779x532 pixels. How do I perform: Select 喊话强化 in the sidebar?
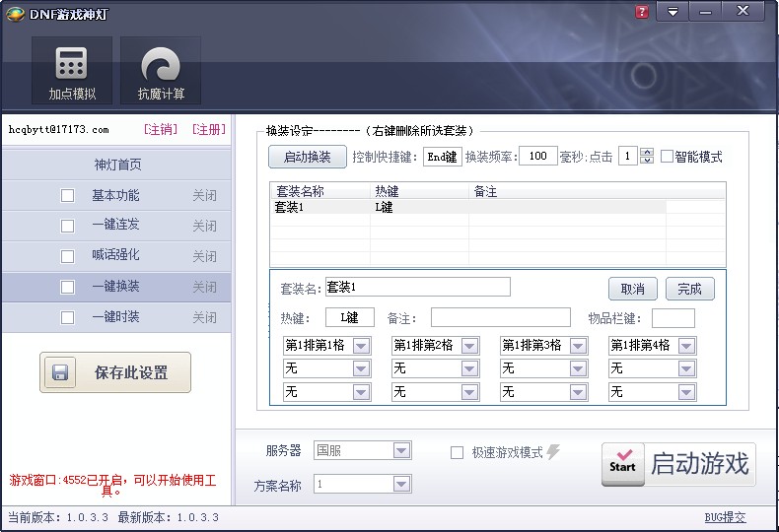tap(116, 255)
